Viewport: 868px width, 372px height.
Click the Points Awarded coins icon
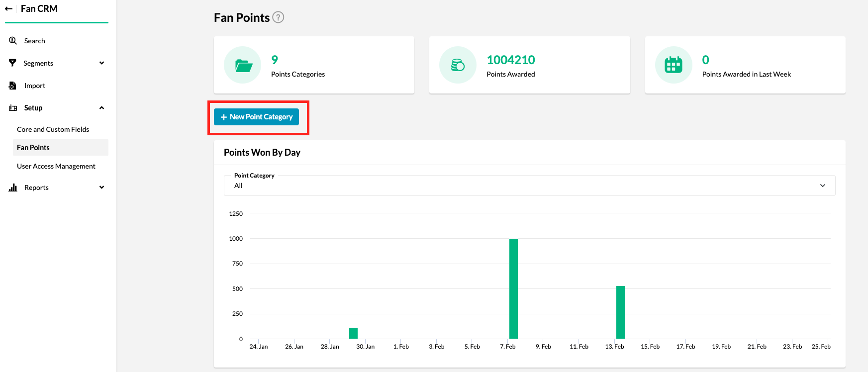click(x=458, y=65)
